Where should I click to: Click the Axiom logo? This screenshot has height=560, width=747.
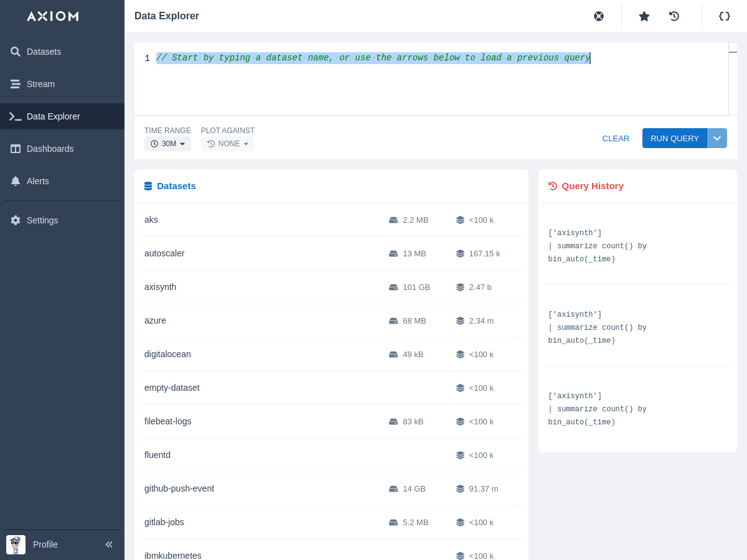(53, 16)
